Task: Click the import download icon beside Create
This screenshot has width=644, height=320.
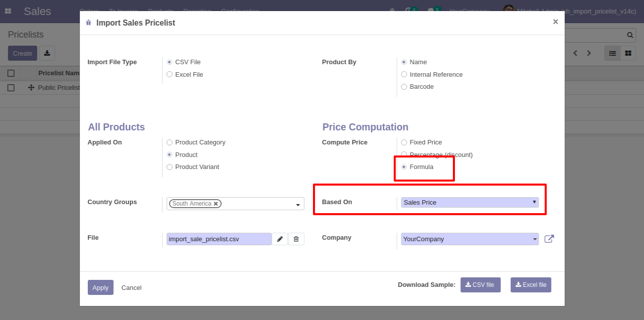Action: point(47,53)
